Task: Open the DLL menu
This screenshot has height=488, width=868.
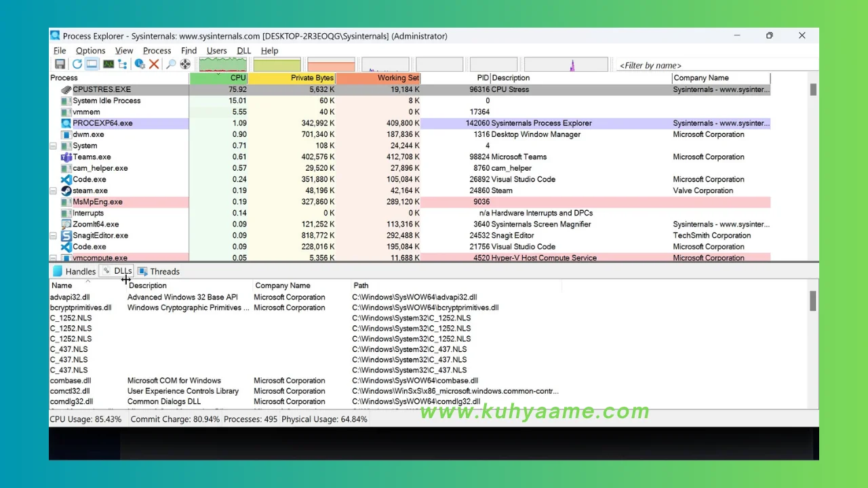Action: [243, 50]
